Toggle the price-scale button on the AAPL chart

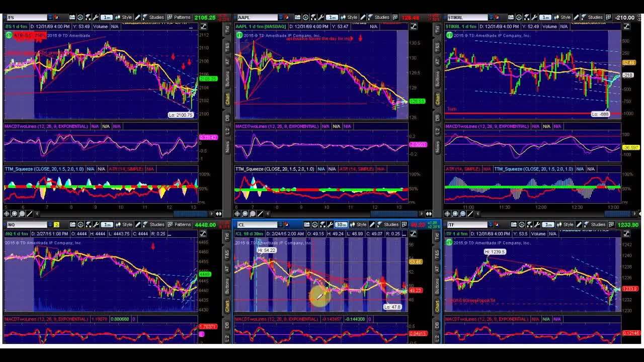414,27
